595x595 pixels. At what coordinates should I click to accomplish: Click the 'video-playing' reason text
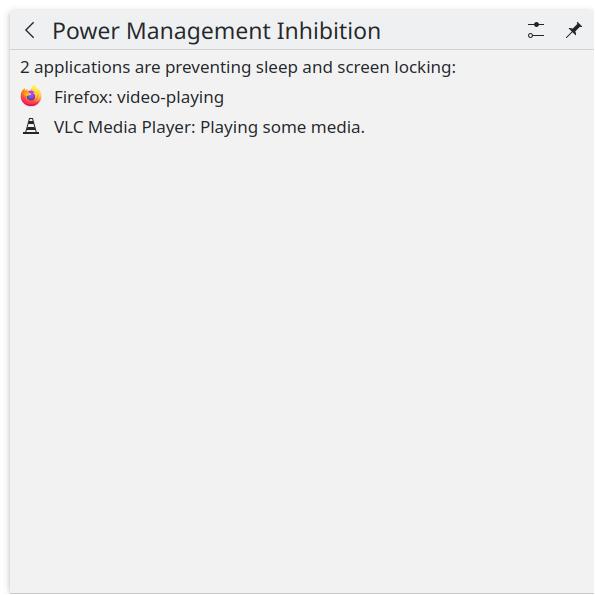click(x=171, y=98)
